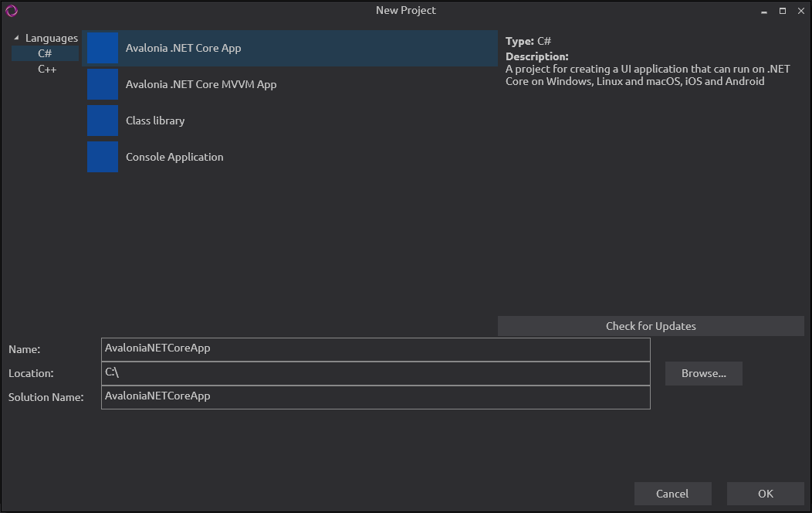This screenshot has height=513, width=812.
Task: Select the Languages tree root label
Action: [52, 38]
